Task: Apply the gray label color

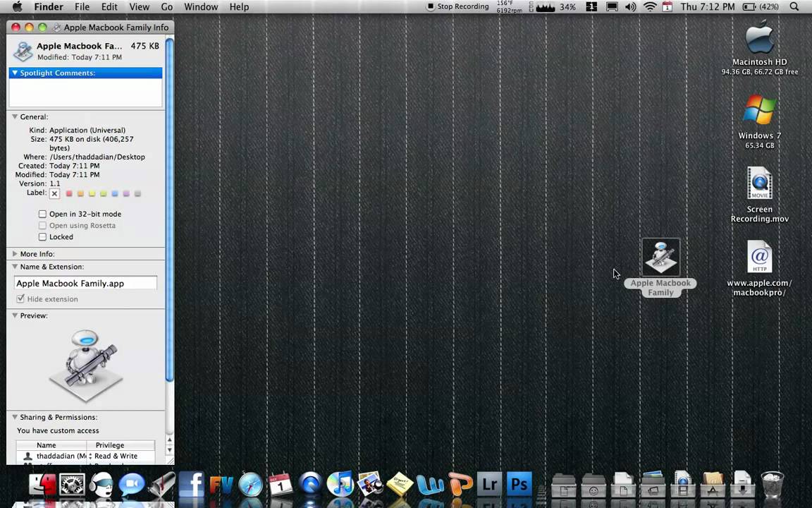Action: (x=137, y=193)
